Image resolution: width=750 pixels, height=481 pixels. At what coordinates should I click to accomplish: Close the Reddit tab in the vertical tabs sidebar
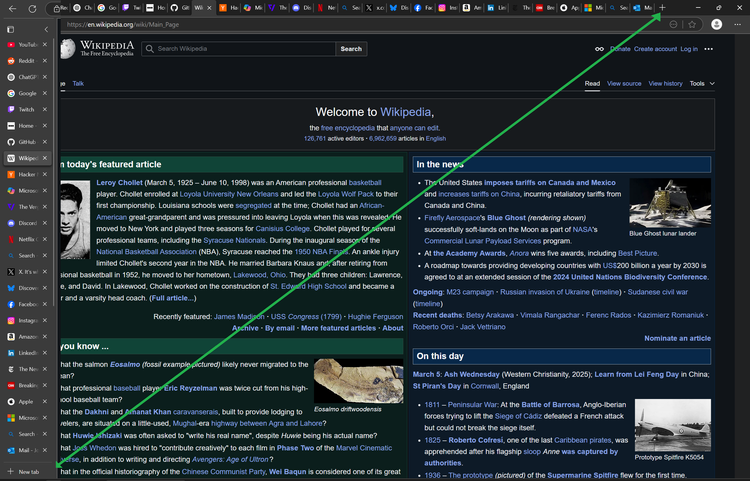pyautogui.click(x=44, y=61)
